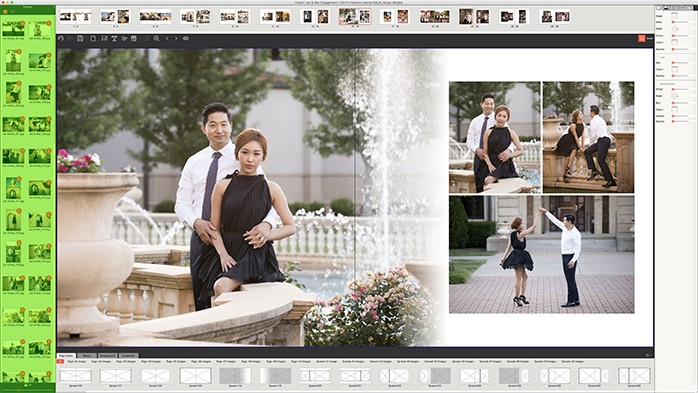Click the Drop Shadow Angle dial
The height and width of the screenshot is (393, 698).
(x=675, y=96)
